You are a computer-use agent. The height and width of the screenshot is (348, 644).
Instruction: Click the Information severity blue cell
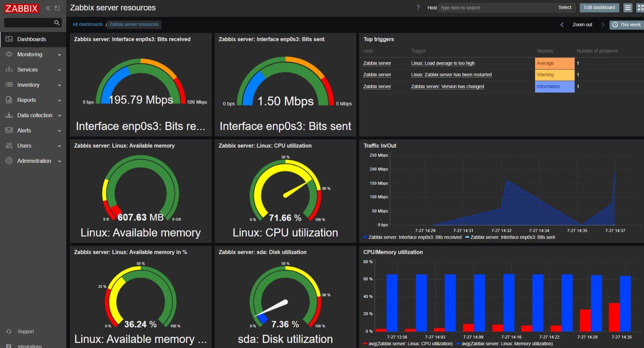(x=555, y=87)
